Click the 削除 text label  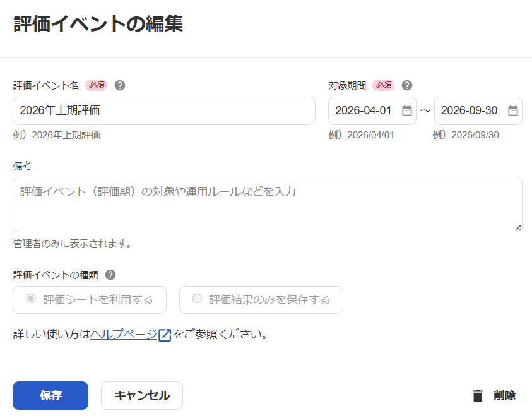[x=504, y=396]
